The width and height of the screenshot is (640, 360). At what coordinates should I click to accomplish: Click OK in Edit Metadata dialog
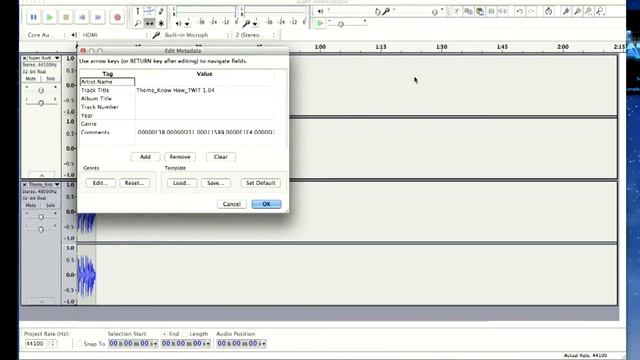point(266,204)
